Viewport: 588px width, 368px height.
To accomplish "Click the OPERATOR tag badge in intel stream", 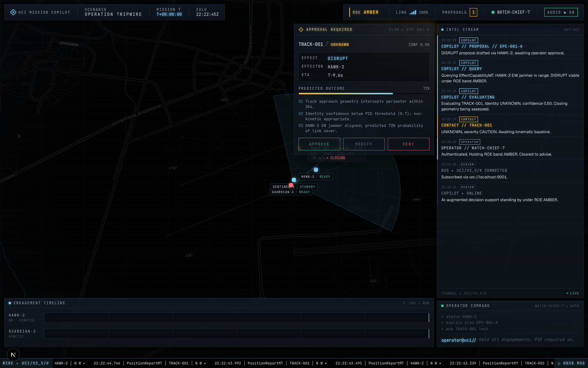I will tap(470, 142).
